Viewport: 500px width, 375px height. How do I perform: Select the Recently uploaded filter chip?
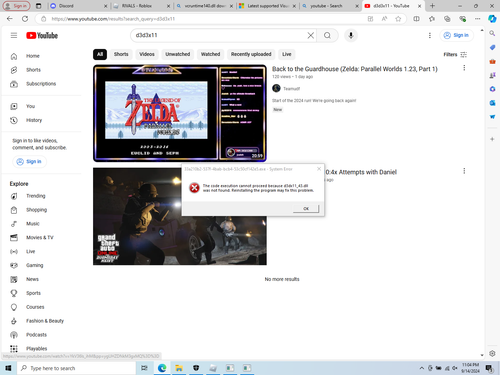251,54
